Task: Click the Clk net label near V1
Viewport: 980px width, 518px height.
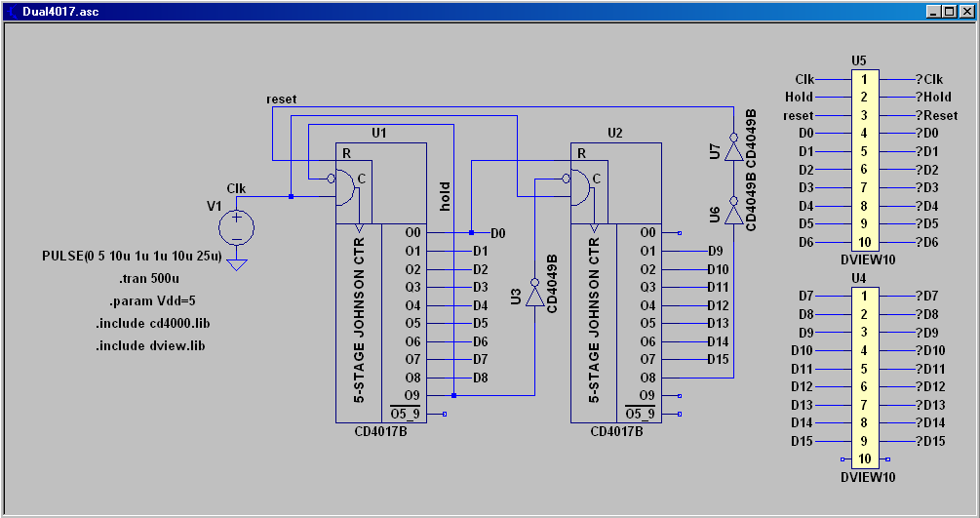Action: (x=236, y=188)
